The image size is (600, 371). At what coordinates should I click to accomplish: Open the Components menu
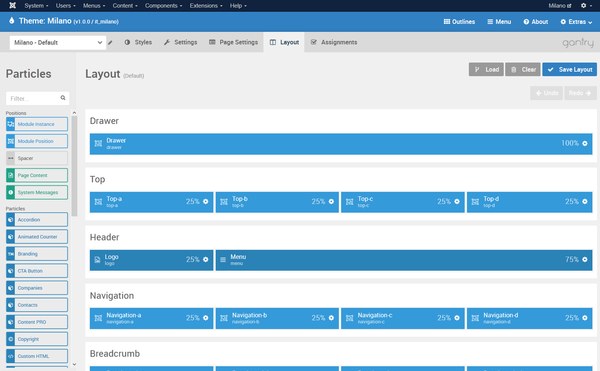pyautogui.click(x=163, y=6)
